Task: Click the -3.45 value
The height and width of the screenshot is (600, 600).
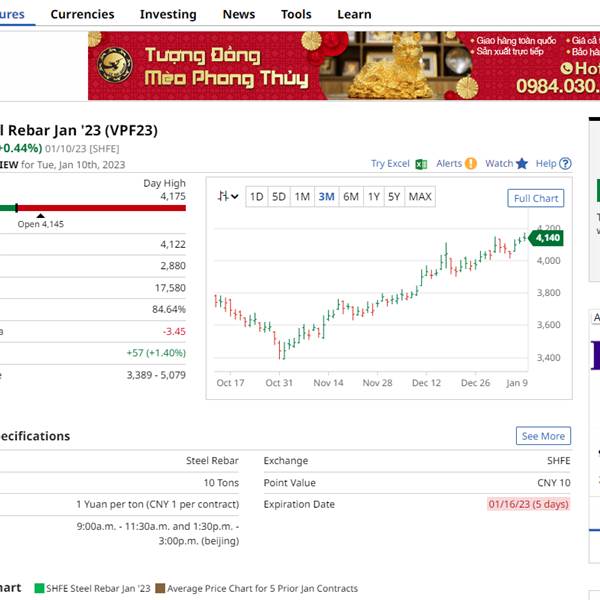Action: coord(174,331)
